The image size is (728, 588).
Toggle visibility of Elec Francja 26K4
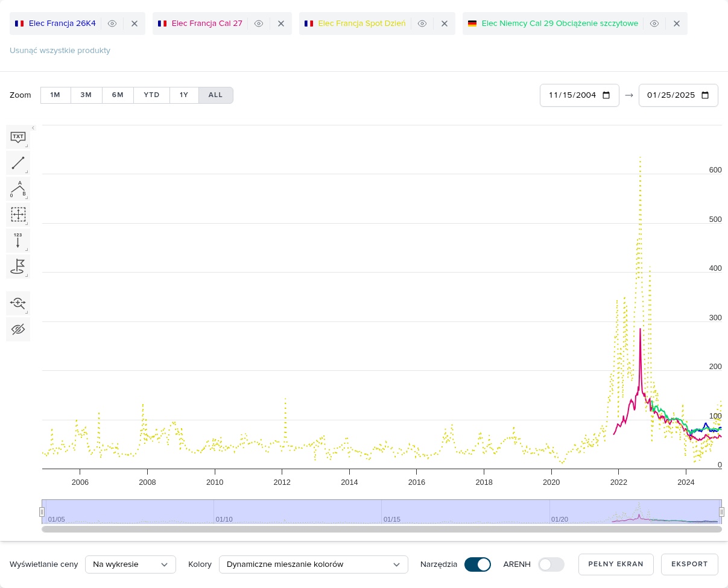112,24
